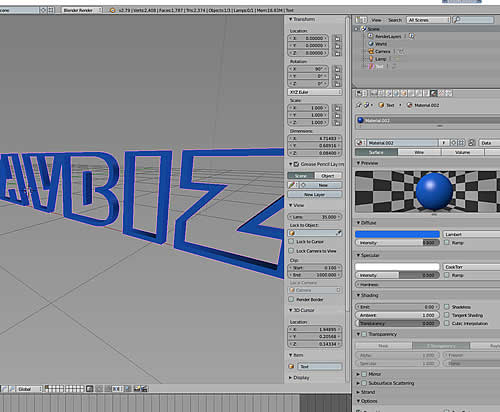
Task: Toggle material nodes icon
Action: pyautogui.click(x=471, y=143)
